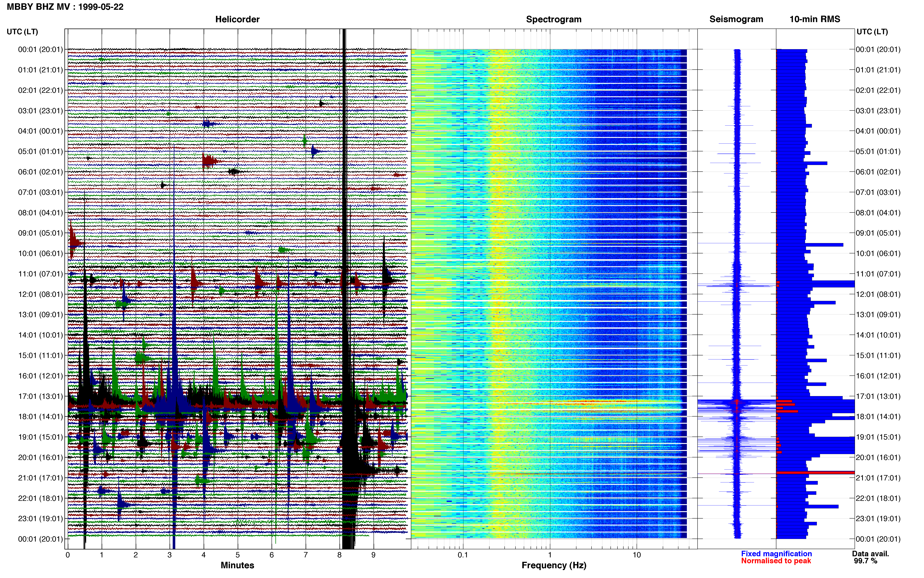Click left time label 22:01 (18:01)
Image resolution: width=924 pixels, height=578 pixels.
coord(41,498)
